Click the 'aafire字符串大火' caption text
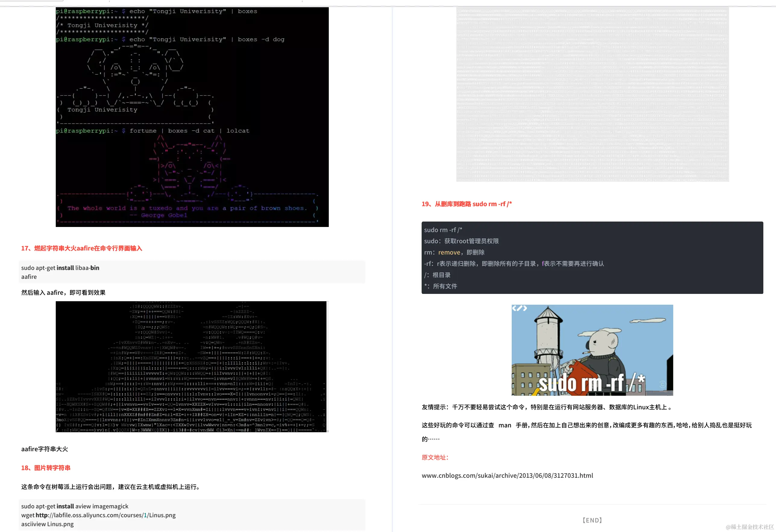The height and width of the screenshot is (532, 776). (44, 449)
